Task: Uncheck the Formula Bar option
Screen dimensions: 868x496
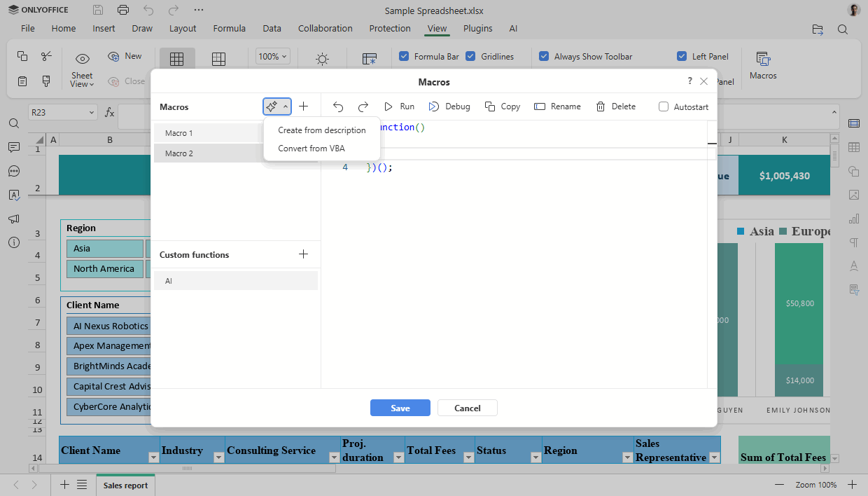Action: (x=404, y=56)
